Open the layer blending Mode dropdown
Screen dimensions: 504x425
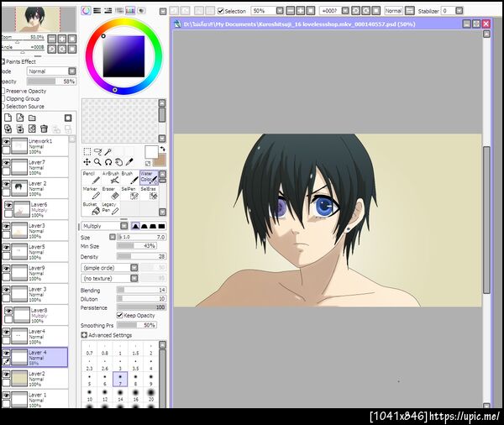pyautogui.click(x=72, y=71)
